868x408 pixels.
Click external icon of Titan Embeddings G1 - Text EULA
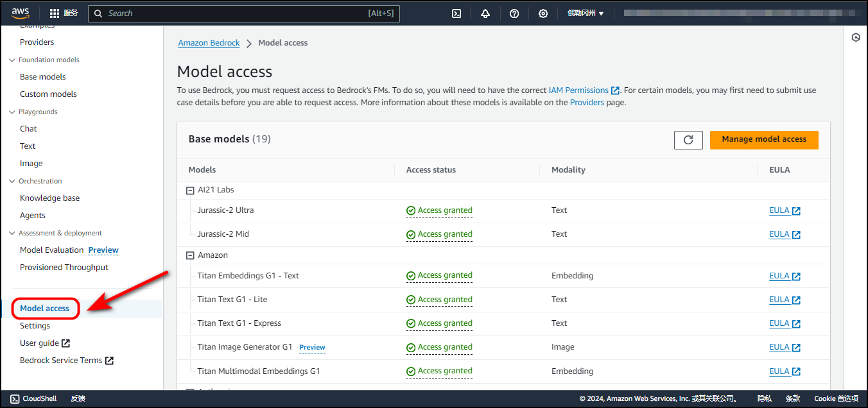click(796, 276)
